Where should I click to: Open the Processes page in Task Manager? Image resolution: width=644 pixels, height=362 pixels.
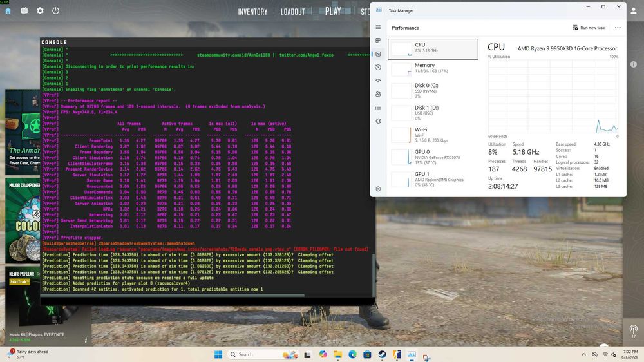[x=378, y=41]
